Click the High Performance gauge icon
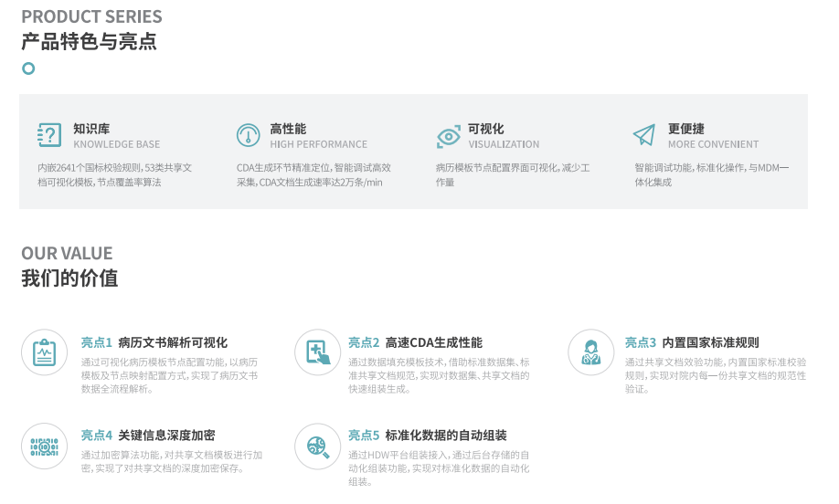839x504 pixels. pos(248,135)
